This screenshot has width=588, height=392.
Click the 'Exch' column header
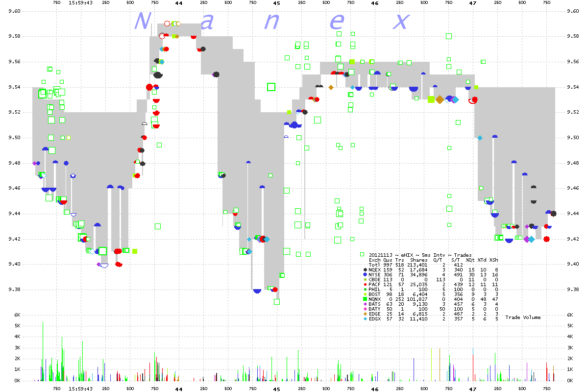tap(374, 260)
